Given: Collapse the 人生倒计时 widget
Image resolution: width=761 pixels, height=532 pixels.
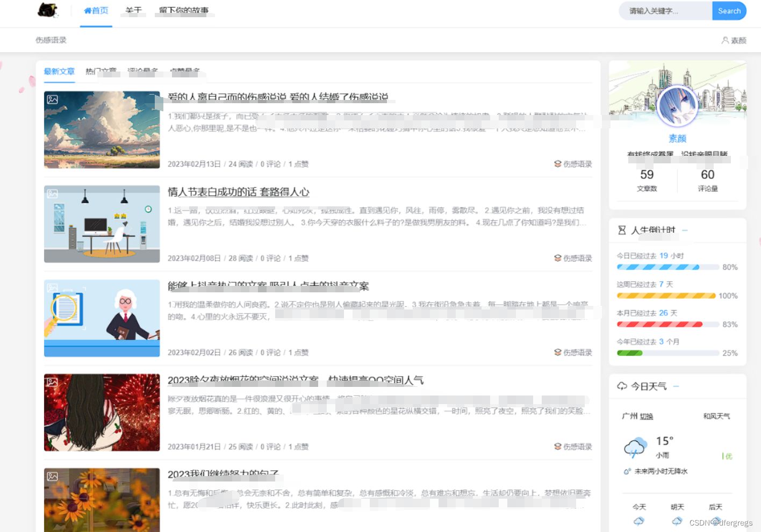Looking at the screenshot, I should (x=685, y=229).
